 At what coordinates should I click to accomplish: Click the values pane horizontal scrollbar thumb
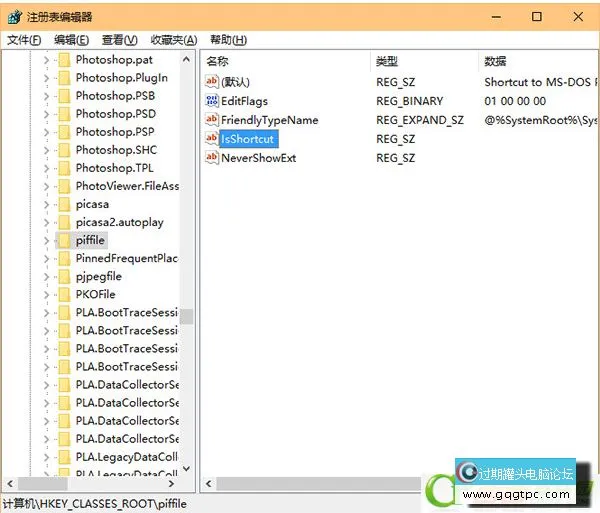[x=319, y=484]
